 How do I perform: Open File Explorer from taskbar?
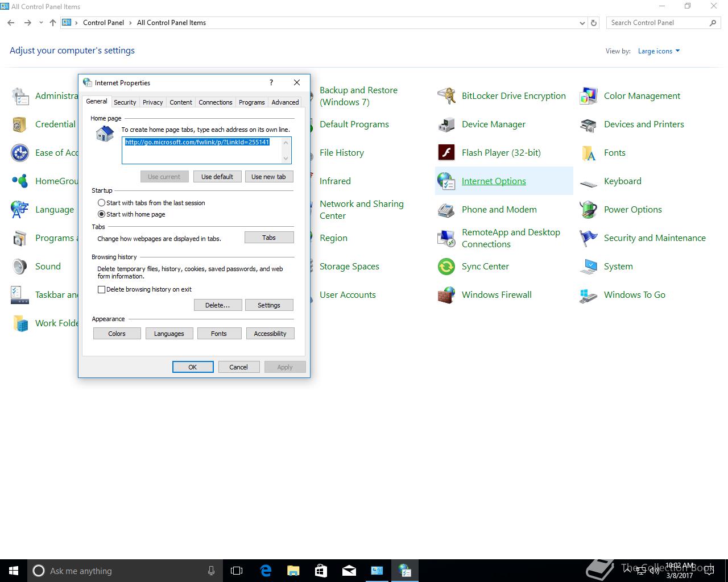tap(293, 571)
